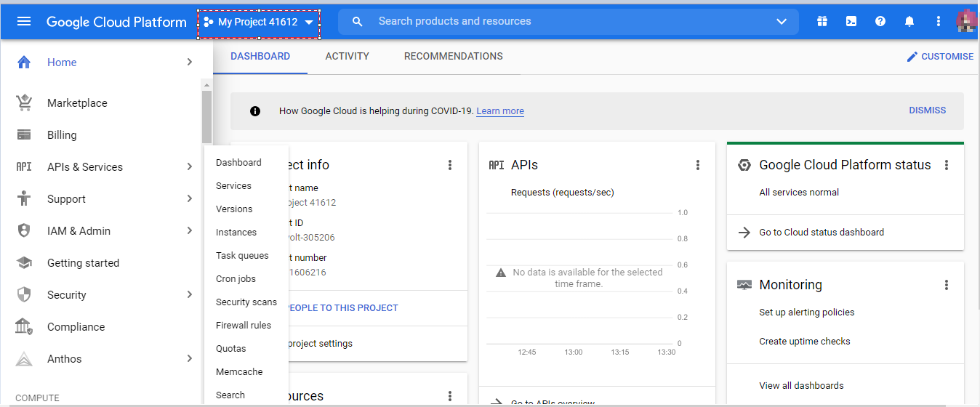980x407 pixels.
Task: Select Versions in the flyout submenu
Action: 234,209
